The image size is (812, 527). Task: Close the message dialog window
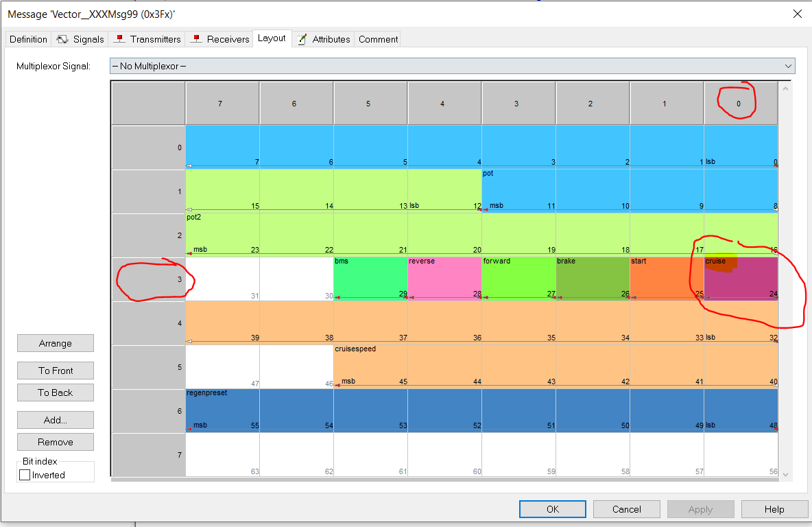point(797,14)
